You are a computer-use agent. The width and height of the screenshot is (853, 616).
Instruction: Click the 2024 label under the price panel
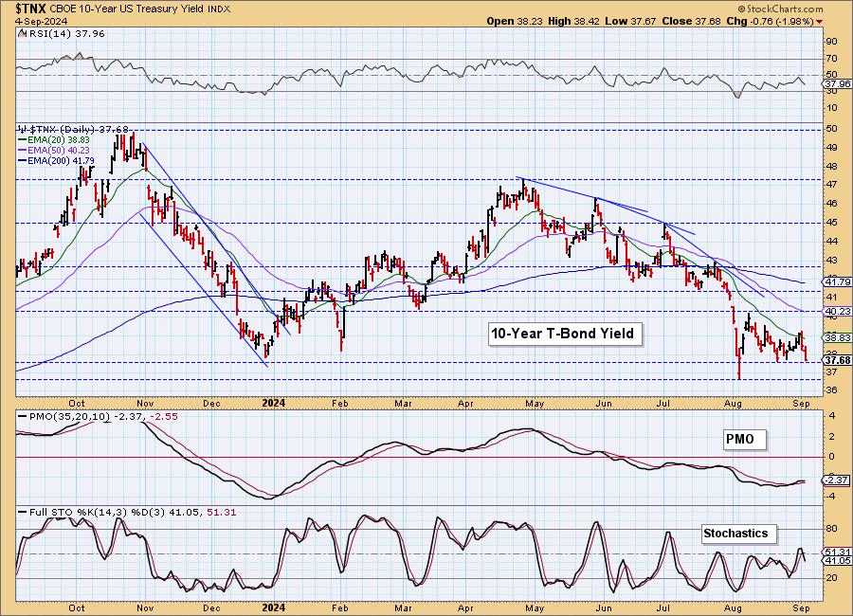coord(274,403)
